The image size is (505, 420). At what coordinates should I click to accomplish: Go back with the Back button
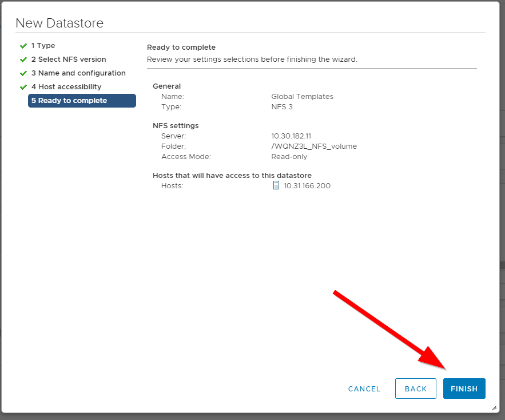(x=416, y=389)
